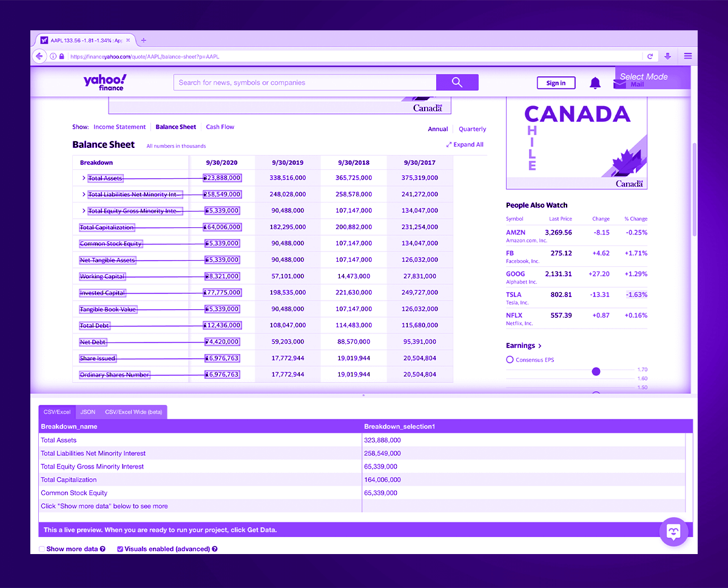The width and height of the screenshot is (728, 588).
Task: Open the NFLX ticker link
Action: tap(514, 315)
